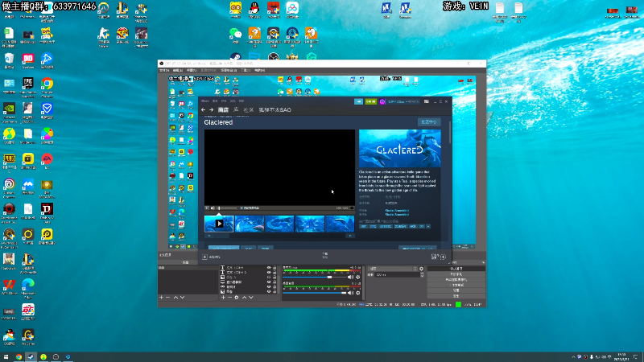Expand more tags plus button in Steam
Viewport: 644px width, 362px height.
tap(428, 226)
